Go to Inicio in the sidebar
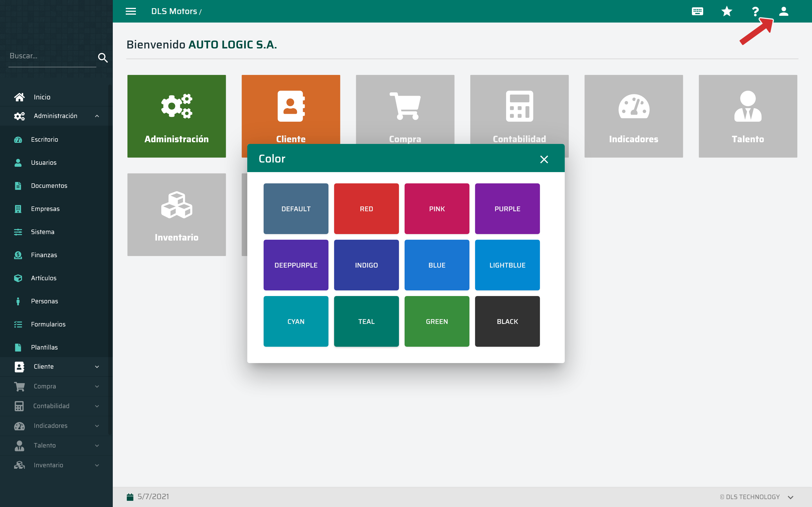Image resolution: width=812 pixels, height=507 pixels. pos(42,97)
